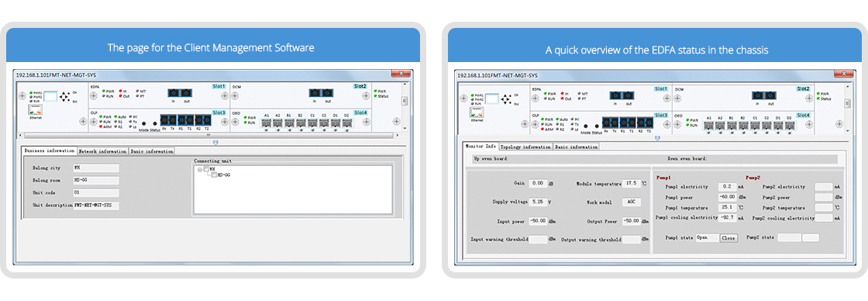Image resolution: width=868 pixels, height=301 pixels.
Task: Collapse the chassis panel via the blue arrow above the Business information tab
Action: tap(215, 142)
